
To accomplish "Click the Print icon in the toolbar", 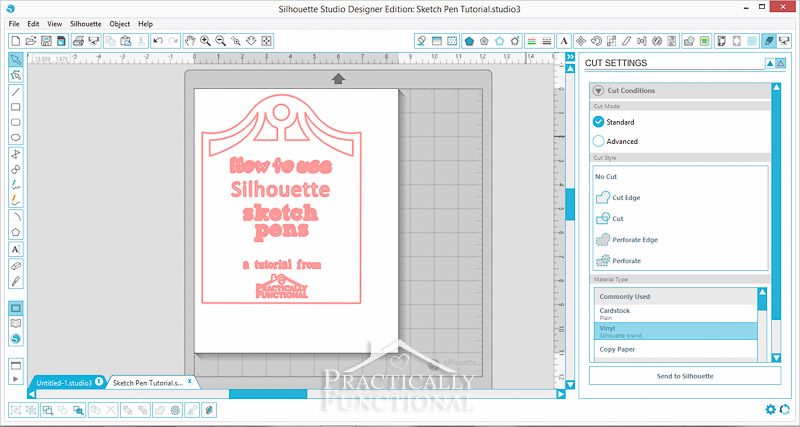I will (78, 41).
